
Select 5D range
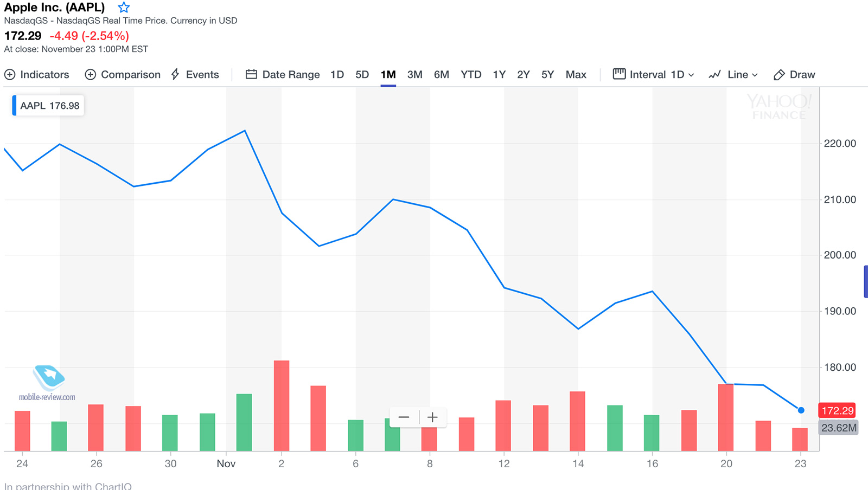coord(362,75)
